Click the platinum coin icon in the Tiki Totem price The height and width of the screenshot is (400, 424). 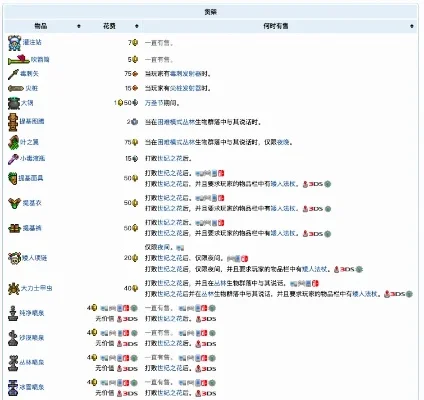click(134, 122)
